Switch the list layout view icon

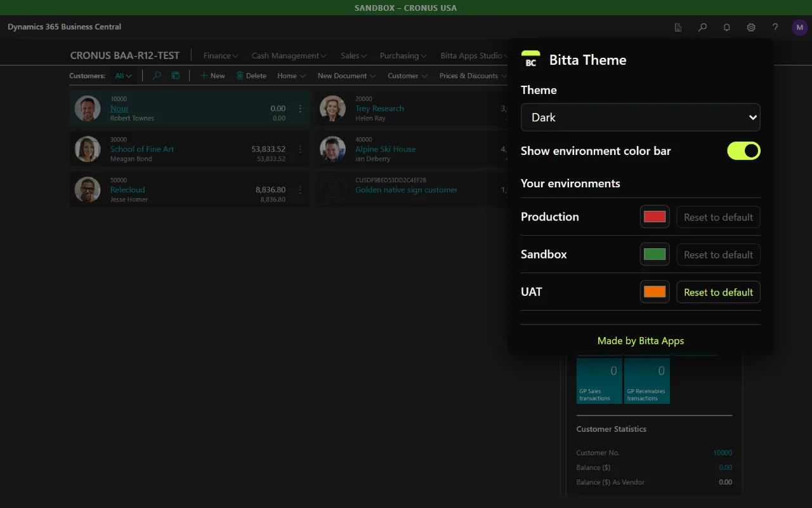[176, 76]
